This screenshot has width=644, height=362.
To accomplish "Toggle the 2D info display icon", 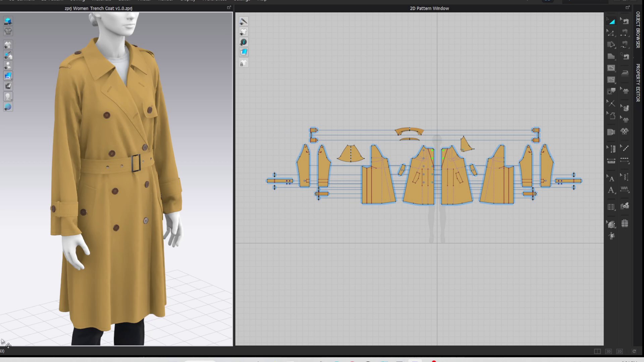I will [244, 42].
